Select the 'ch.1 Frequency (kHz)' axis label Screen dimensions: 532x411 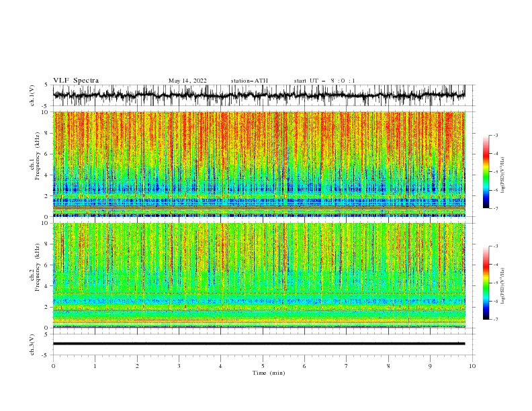pos(35,156)
